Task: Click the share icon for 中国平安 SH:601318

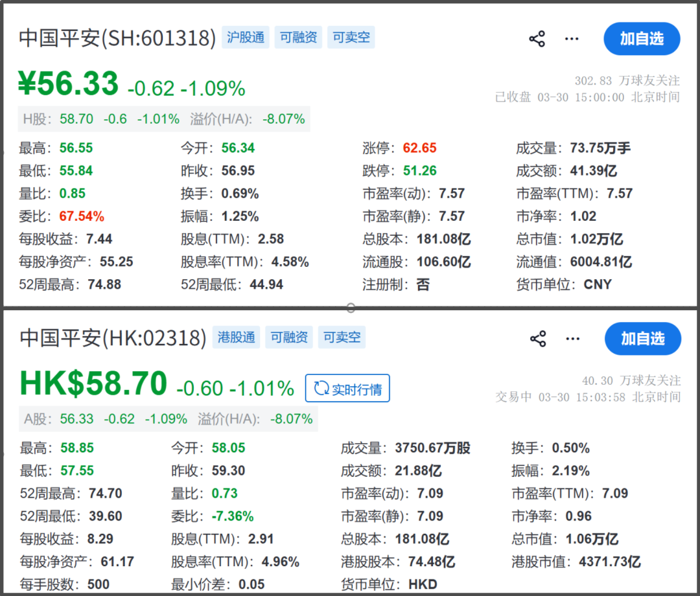Action: (x=537, y=39)
